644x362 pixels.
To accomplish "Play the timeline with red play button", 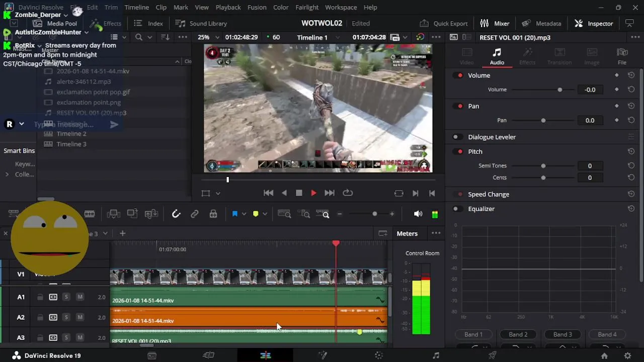I will coord(313,193).
